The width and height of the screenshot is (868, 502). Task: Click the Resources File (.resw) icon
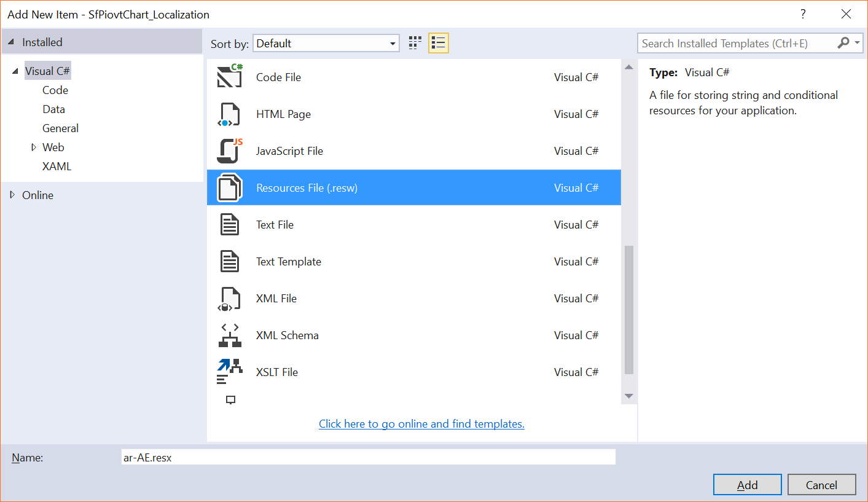pos(230,187)
